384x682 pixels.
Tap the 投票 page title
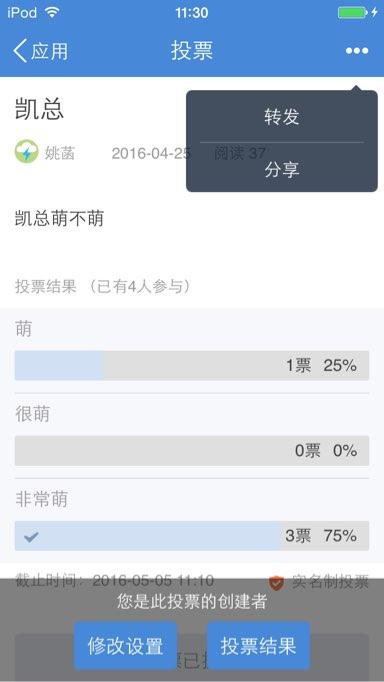[x=192, y=51]
